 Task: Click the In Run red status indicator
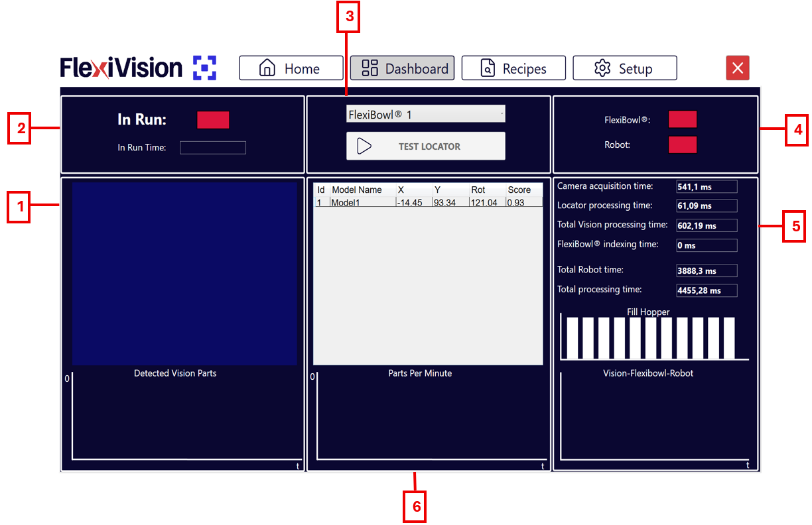click(213, 120)
